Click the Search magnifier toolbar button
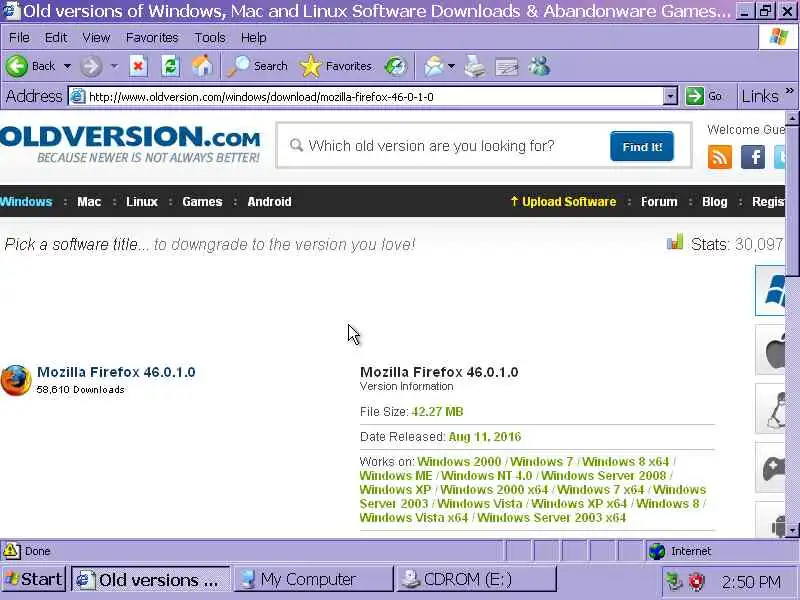The image size is (800, 600). 257,66
